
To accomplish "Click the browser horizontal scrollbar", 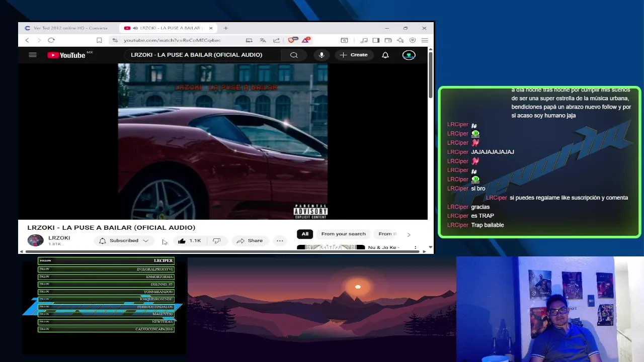I will pyautogui.click(x=221, y=251).
